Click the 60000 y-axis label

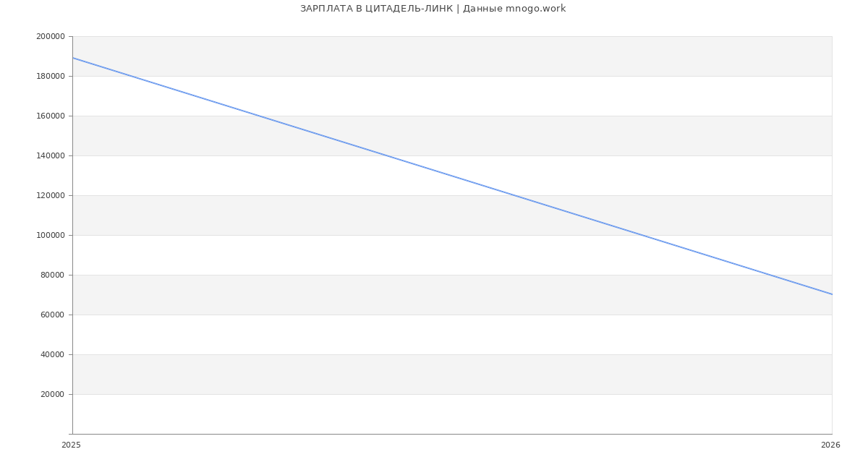(52, 315)
